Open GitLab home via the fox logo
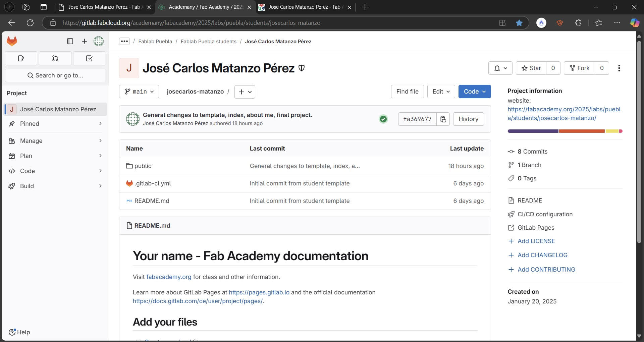The image size is (644, 342). pos(12,41)
